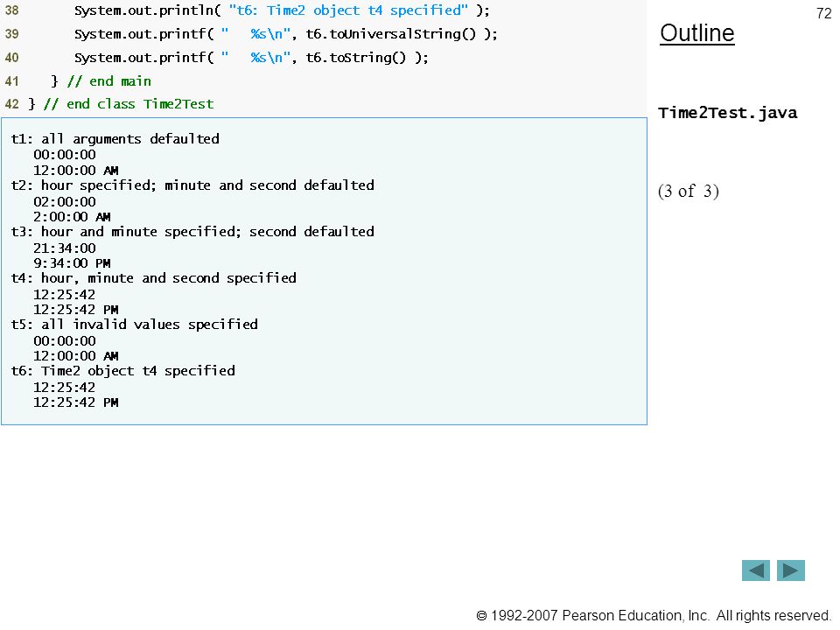The width and height of the screenshot is (840, 630).
Task: Click "t3: hour and minute specified" output line
Action: (192, 232)
